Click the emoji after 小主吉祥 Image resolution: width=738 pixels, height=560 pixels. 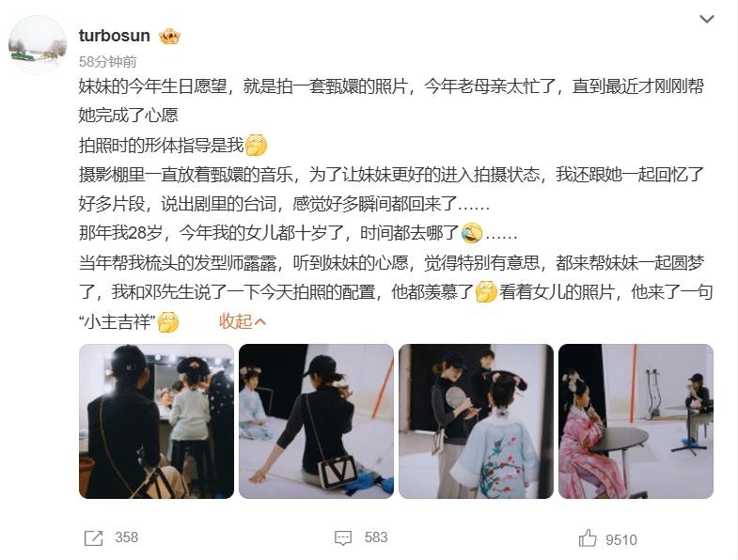[168, 322]
